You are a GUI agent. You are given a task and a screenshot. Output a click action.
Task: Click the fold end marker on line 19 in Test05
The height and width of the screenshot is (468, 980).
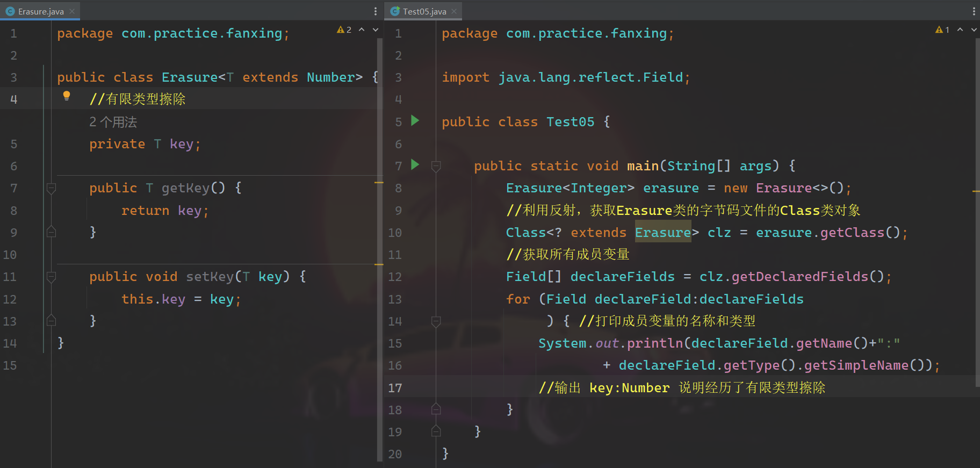(436, 431)
